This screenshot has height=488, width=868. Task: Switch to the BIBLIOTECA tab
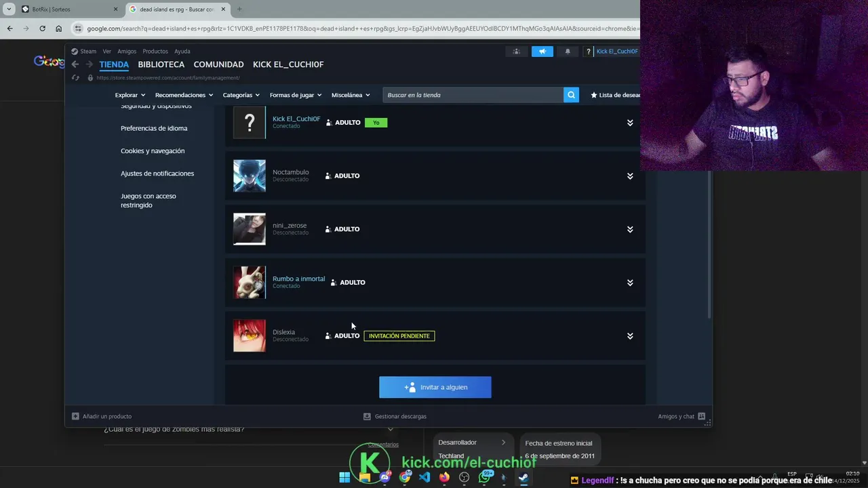tap(161, 64)
